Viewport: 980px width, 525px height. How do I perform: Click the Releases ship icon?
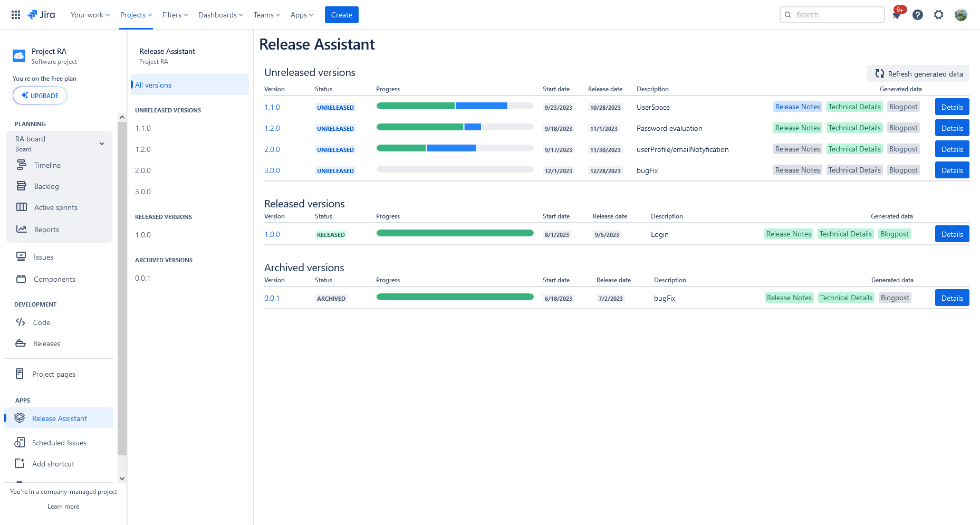coord(21,343)
